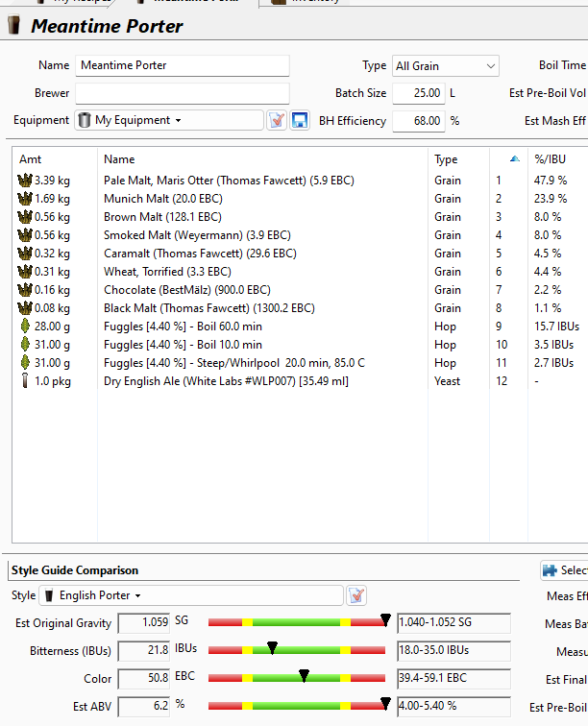Click the 1.040-1.052 SG range box
Screen dimensions: 588x726
click(454, 622)
